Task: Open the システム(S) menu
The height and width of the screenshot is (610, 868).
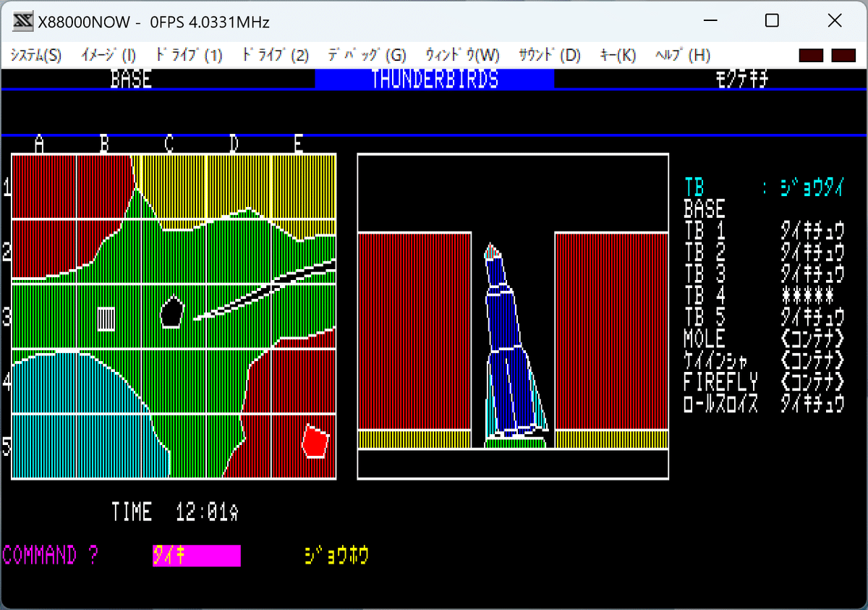Action: (36, 55)
